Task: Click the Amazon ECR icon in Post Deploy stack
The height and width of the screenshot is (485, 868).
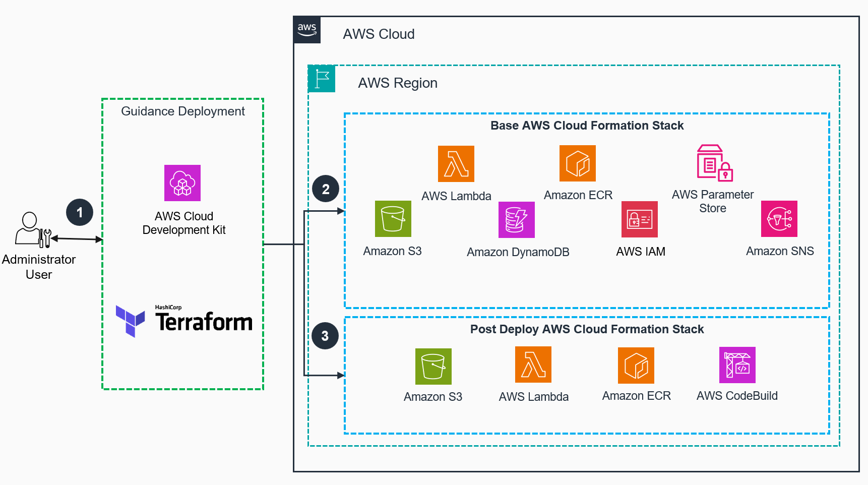Action: coord(636,366)
